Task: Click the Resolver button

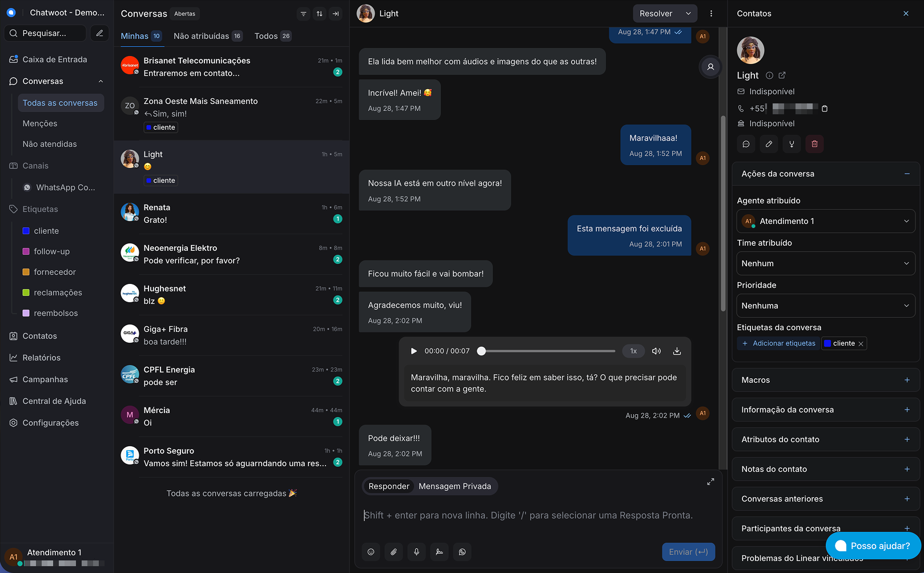Action: pyautogui.click(x=656, y=14)
